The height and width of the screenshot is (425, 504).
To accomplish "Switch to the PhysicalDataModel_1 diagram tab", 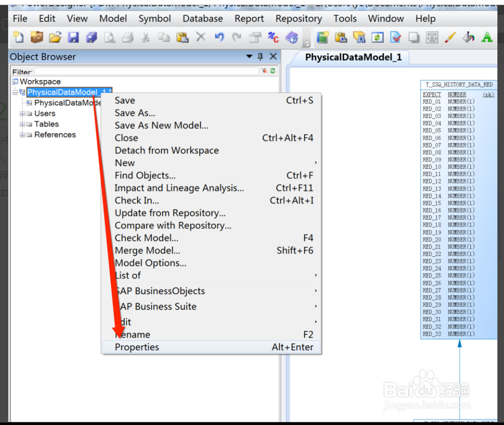I will (353, 57).
